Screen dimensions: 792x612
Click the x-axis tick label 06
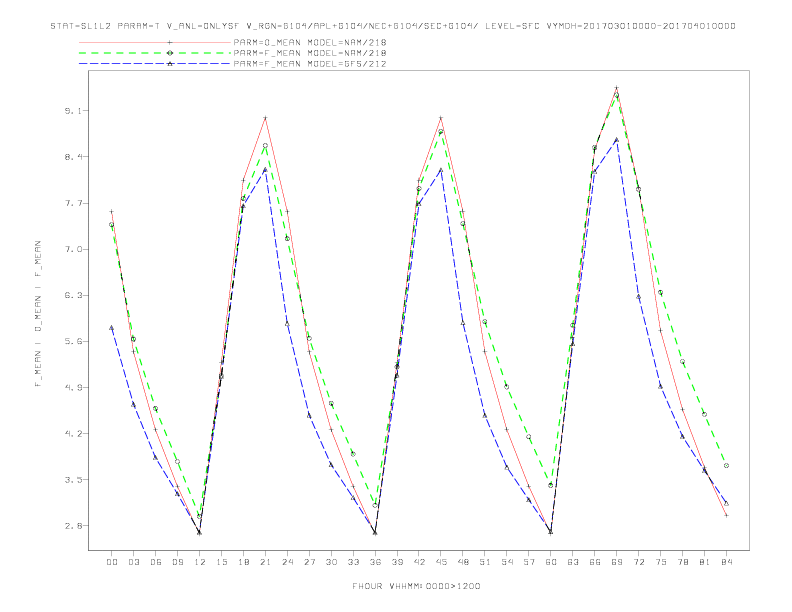tap(156, 562)
